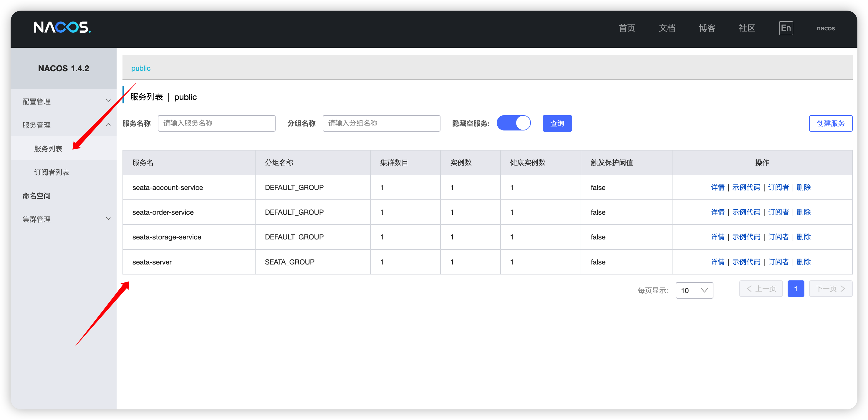Click the 查询 search button
The width and height of the screenshot is (868, 420).
pyautogui.click(x=557, y=123)
